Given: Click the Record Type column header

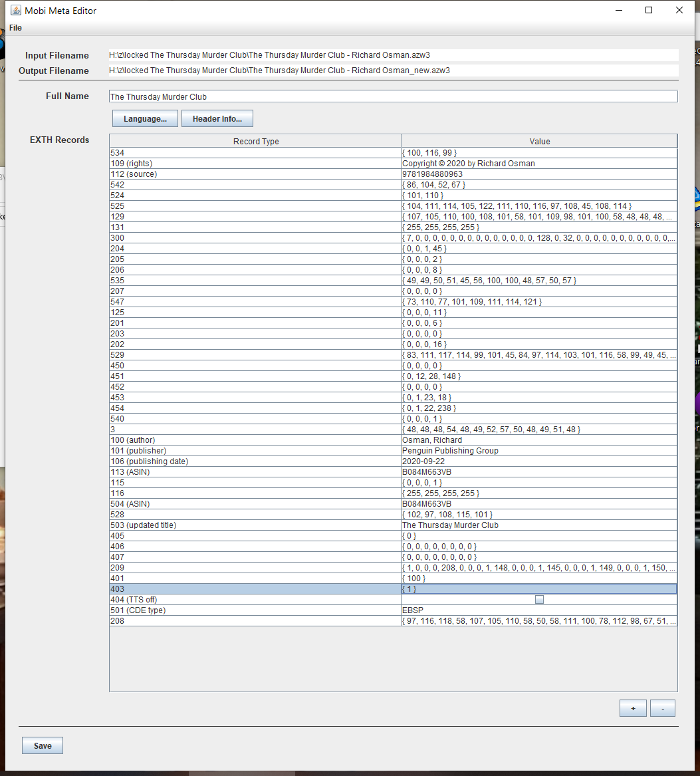Looking at the screenshot, I should [x=255, y=141].
